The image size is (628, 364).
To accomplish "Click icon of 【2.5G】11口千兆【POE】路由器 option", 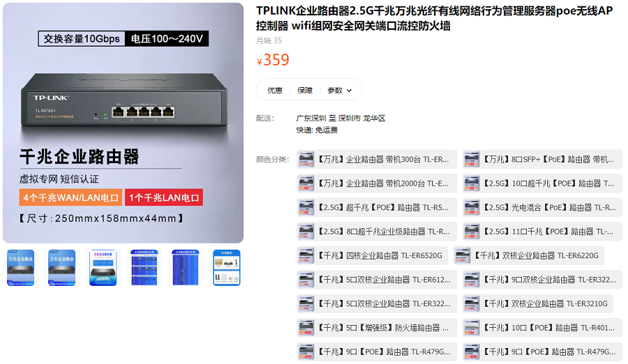I will (x=472, y=232).
